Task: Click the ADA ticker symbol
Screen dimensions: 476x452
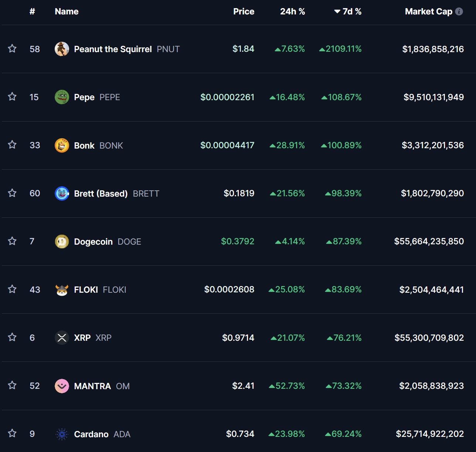Action: [x=122, y=434]
